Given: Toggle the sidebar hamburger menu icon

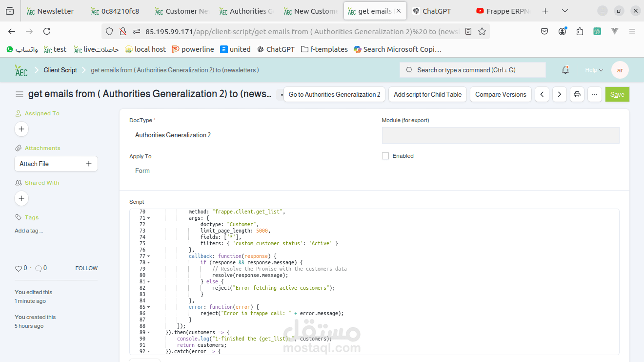Looking at the screenshot, I should pyautogui.click(x=20, y=94).
